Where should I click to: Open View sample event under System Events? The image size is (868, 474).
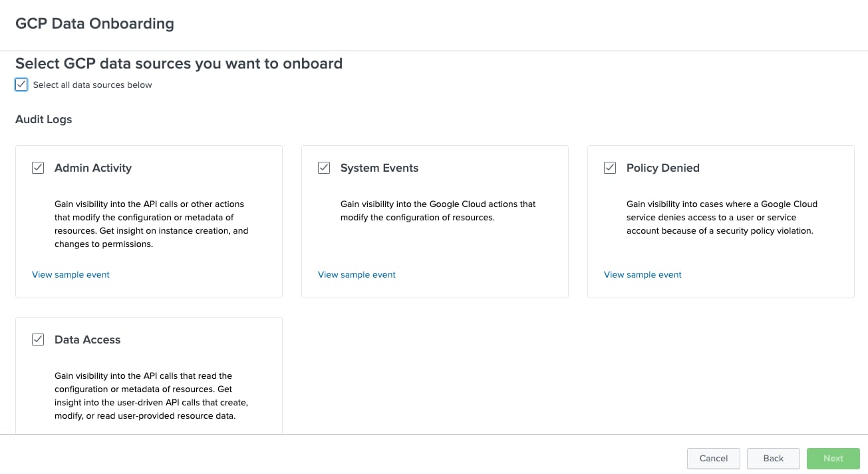[357, 274]
